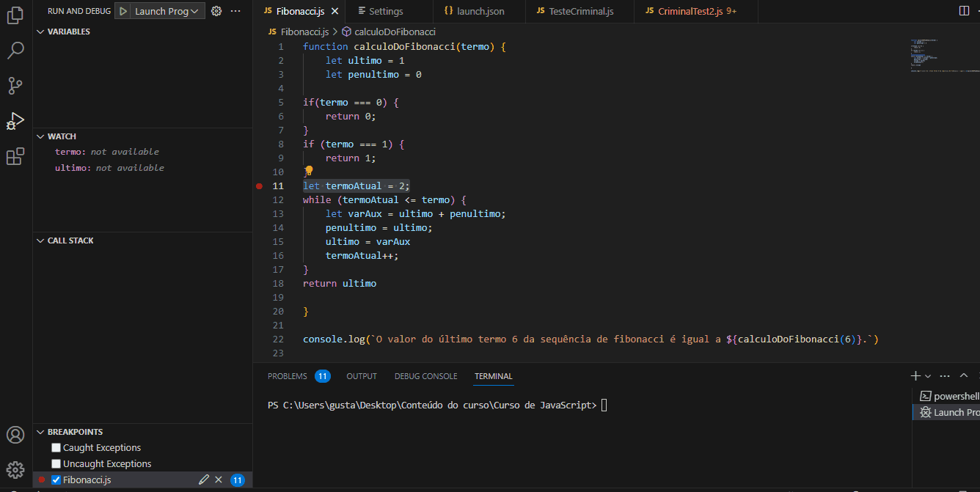This screenshot has width=980, height=492.
Task: Start debugging with the play icon
Action: (122, 10)
